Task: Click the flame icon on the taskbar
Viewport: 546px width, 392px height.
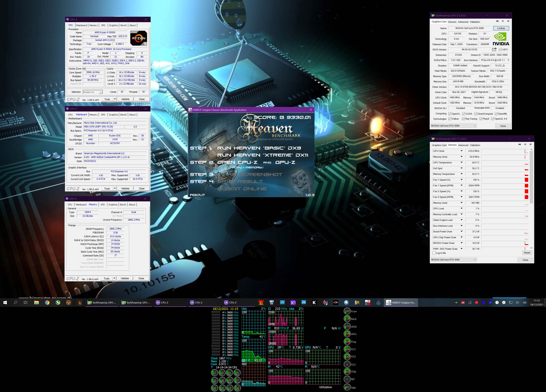Action: pyautogui.click(x=378, y=303)
